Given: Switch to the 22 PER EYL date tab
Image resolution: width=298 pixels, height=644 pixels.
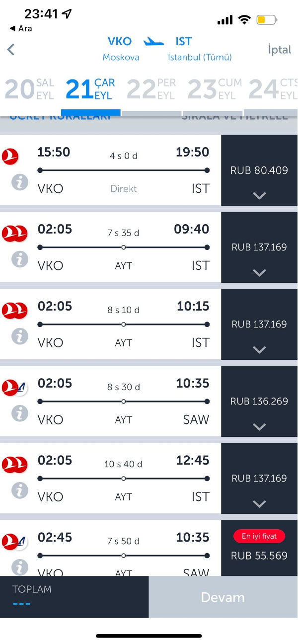Looking at the screenshot, I should click(x=151, y=89).
